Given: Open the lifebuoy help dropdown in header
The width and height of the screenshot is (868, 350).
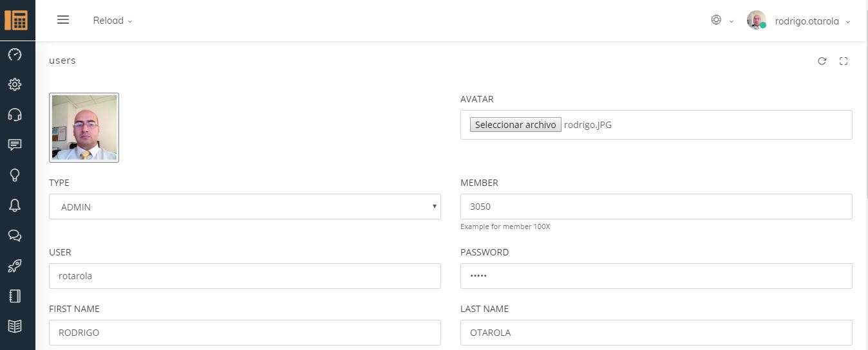Looking at the screenshot, I should click(721, 21).
